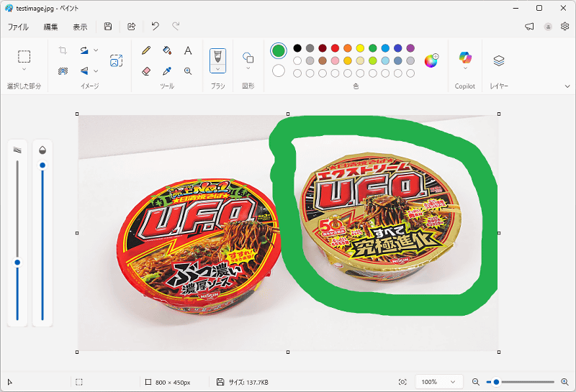Open Paint settings gear
The height and width of the screenshot is (392, 576).
[565, 27]
